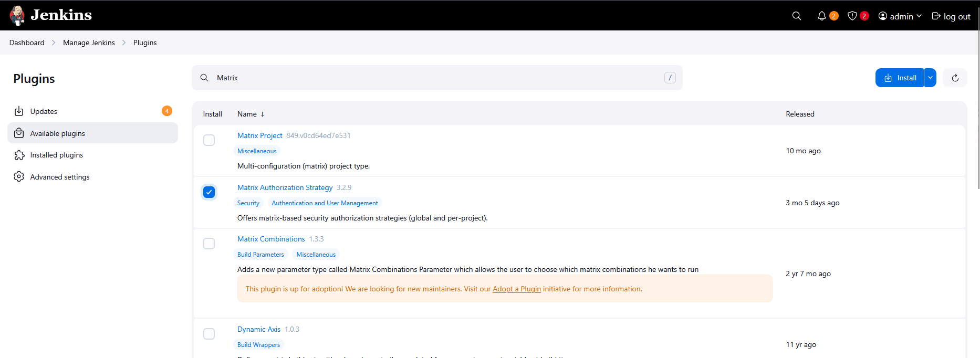Click the Plugins breadcrumb
This screenshot has height=358, width=980.
145,43
